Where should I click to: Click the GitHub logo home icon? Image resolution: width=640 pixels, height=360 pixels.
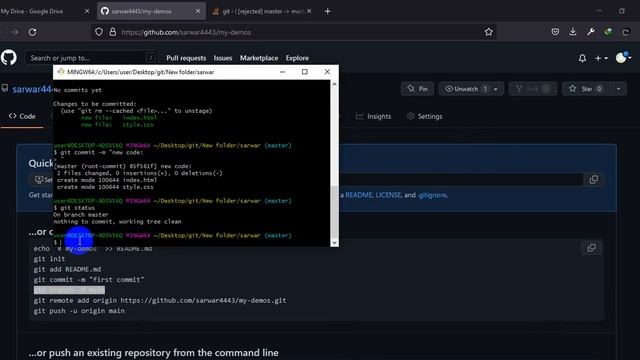pos(9,58)
